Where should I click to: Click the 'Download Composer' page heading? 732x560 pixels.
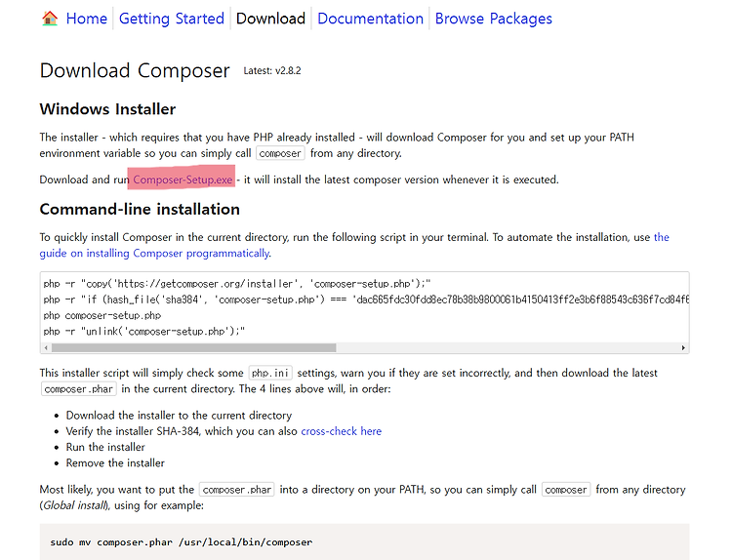coord(135,71)
